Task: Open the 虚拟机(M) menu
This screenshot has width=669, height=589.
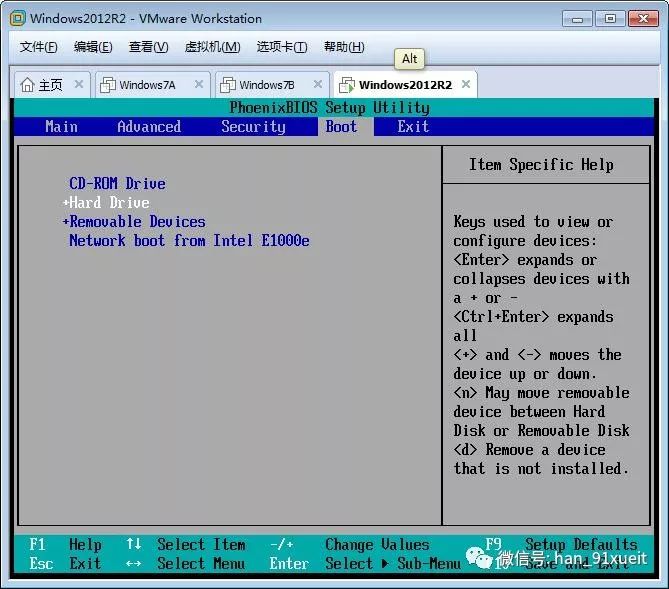Action: pos(212,47)
